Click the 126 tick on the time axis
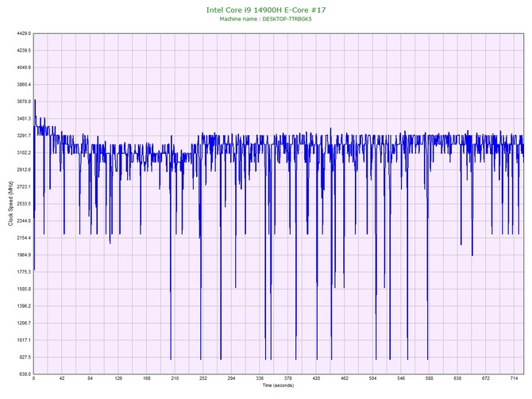Screen dimensions: 532x399 pyautogui.click(x=118, y=378)
